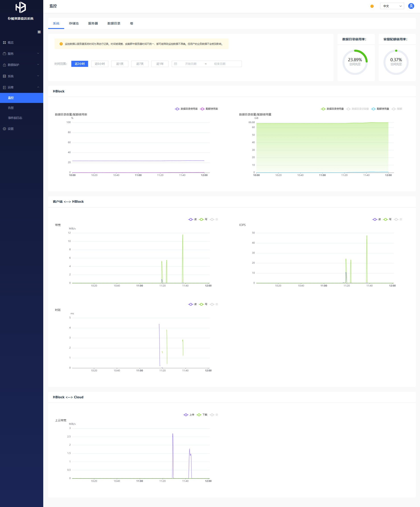Toggle 上传 series in 上云带宽 legend
The height and width of the screenshot is (507, 420).
click(x=189, y=415)
